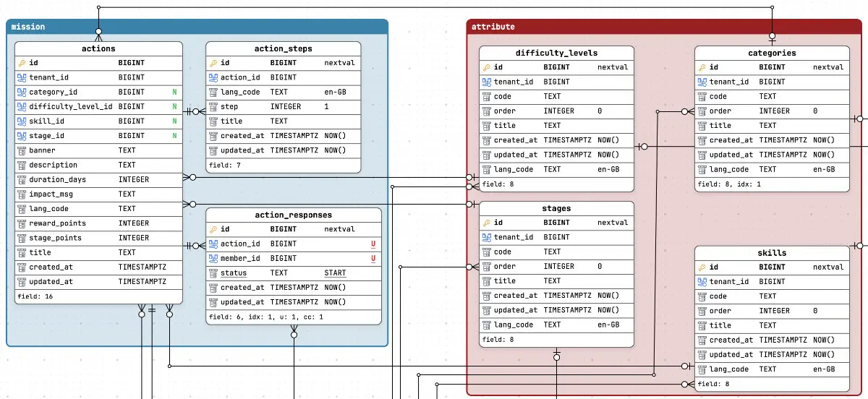Click column icon beside stages order
868x399 pixels.
coord(486,266)
